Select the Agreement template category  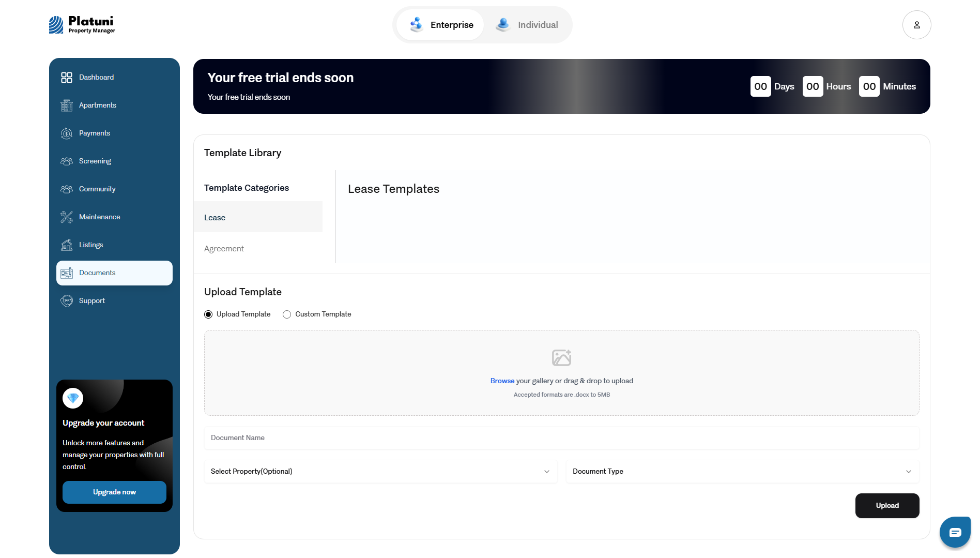(x=258, y=248)
